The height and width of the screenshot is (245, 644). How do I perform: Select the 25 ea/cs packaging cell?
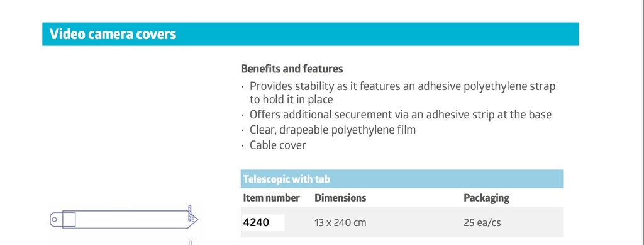click(482, 223)
